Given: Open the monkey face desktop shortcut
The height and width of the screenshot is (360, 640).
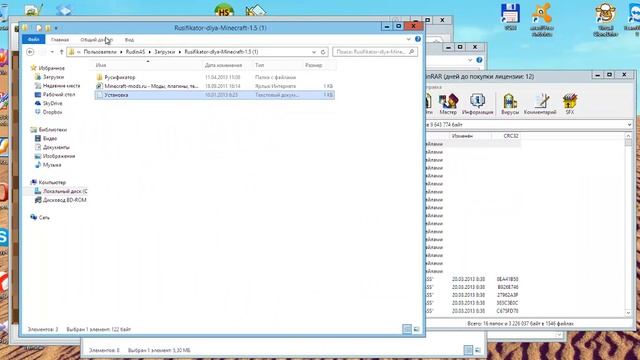Looking at the screenshot, I should click(605, 19).
